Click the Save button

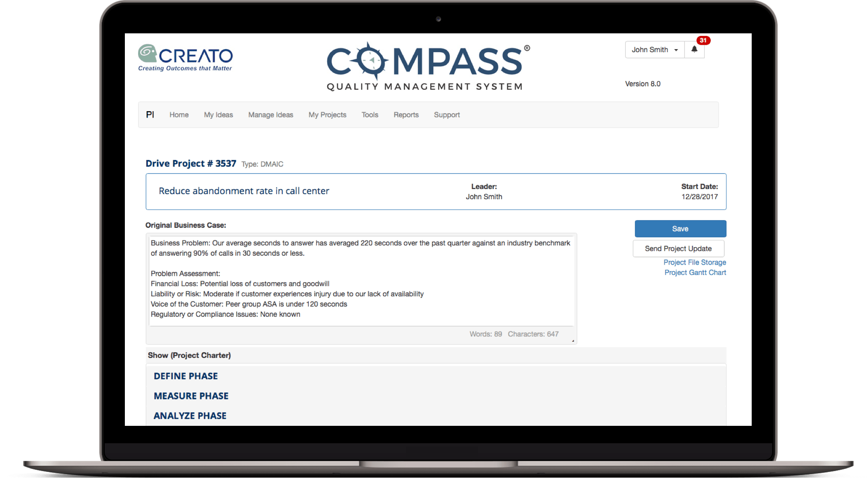click(680, 229)
